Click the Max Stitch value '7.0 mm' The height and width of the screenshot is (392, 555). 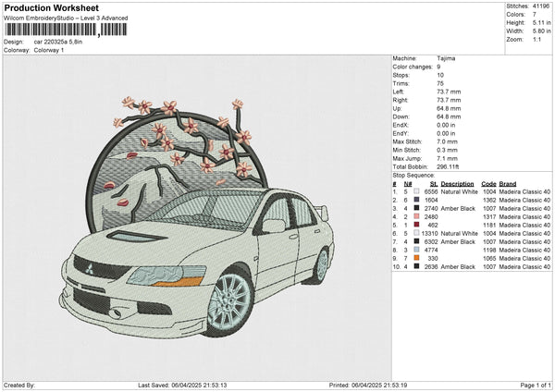[x=448, y=141]
